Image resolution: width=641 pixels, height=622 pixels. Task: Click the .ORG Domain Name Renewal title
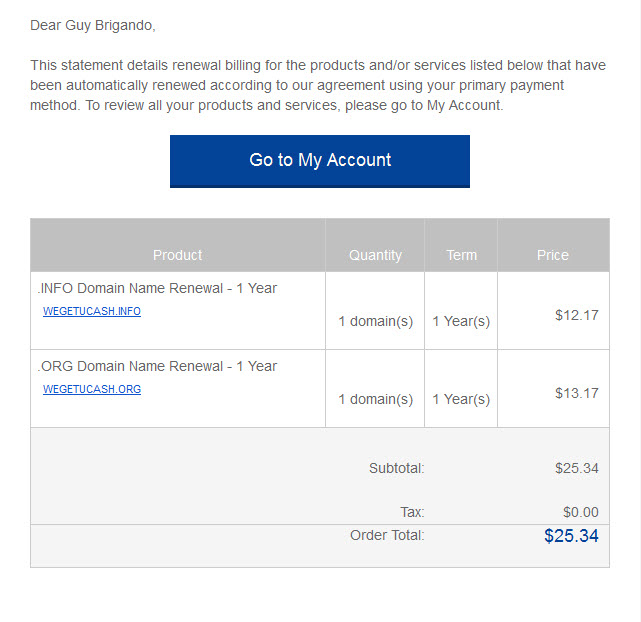pyautogui.click(x=157, y=366)
